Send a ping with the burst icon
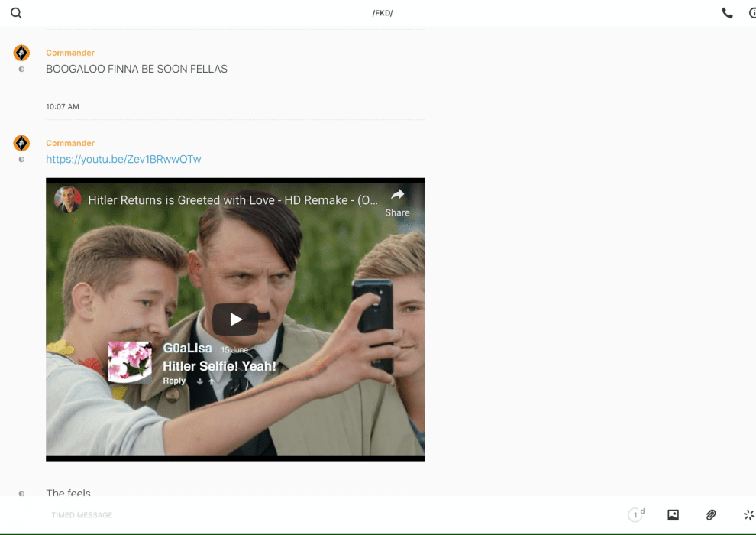The image size is (756, 535). (748, 515)
